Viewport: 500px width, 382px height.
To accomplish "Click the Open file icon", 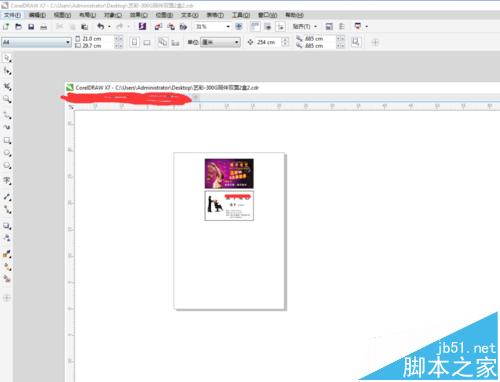I will click(x=18, y=27).
